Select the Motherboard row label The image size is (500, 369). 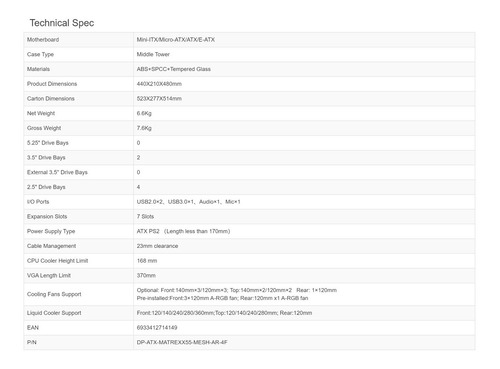[x=43, y=40]
